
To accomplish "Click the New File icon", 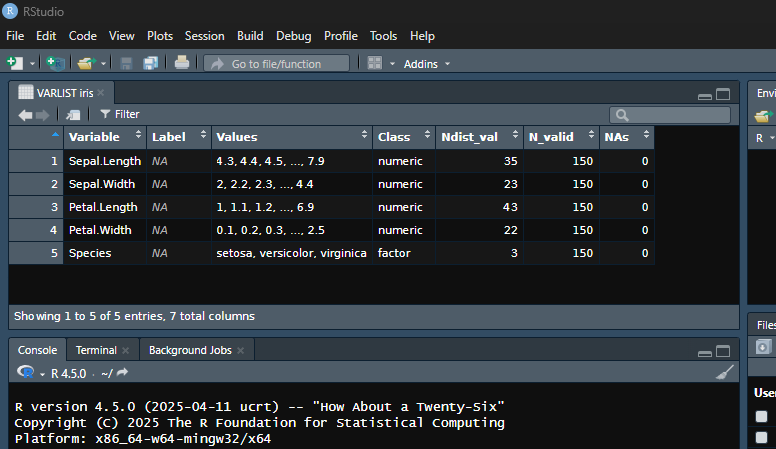I will (14, 63).
